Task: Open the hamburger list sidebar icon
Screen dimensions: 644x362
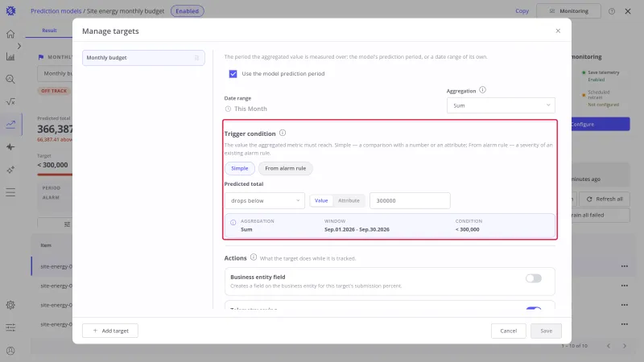Action: [x=10, y=192]
